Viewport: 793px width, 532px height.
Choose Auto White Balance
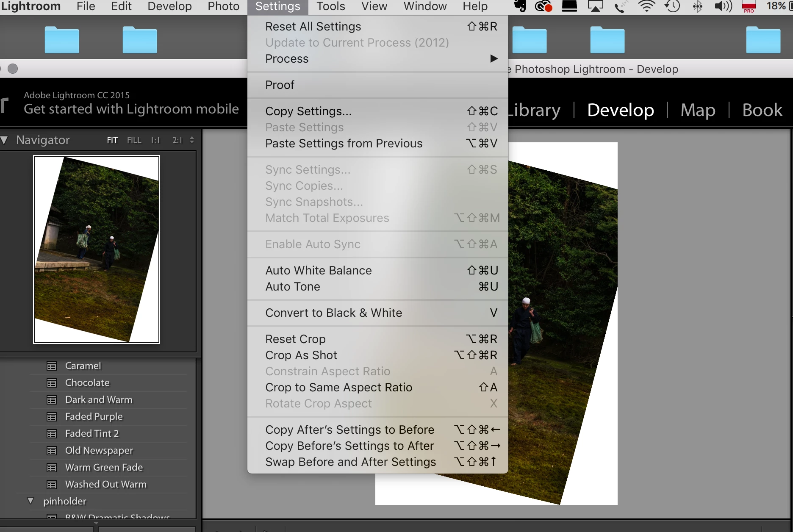point(378,271)
